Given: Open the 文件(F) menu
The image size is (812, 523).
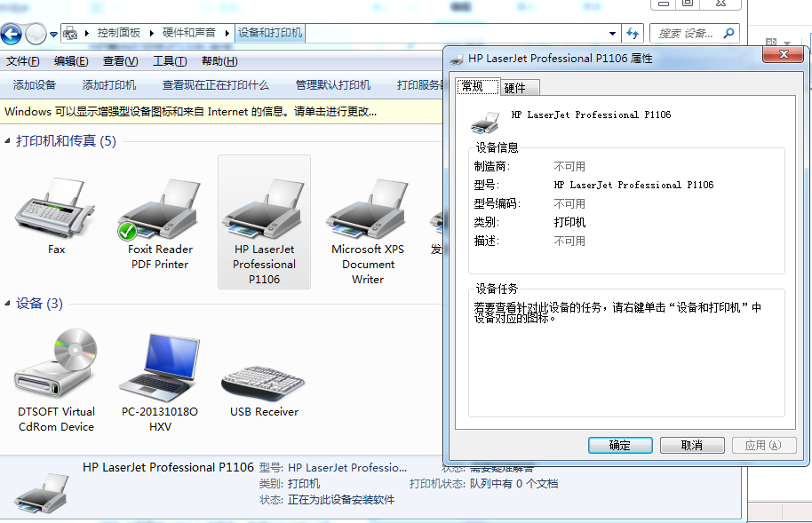Looking at the screenshot, I should pyautogui.click(x=23, y=61).
